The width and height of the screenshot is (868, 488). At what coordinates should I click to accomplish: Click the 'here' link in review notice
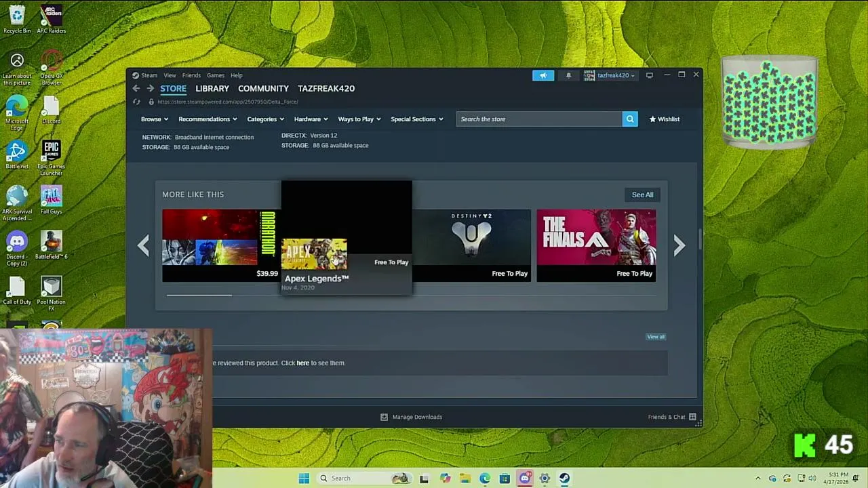(302, 363)
